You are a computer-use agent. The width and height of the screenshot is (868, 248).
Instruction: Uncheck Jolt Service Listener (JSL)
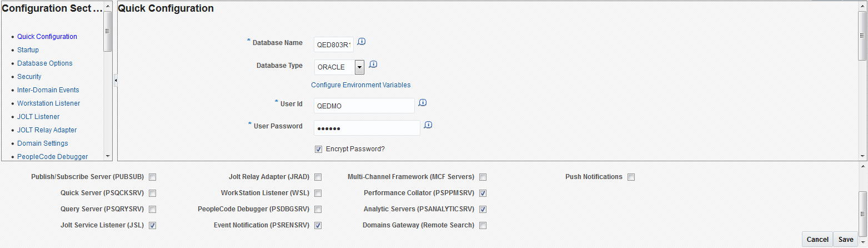click(153, 226)
